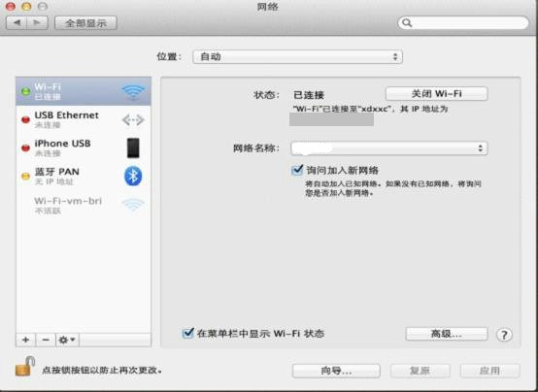Viewport: 538px width, 392px height.
Task: Select the Wi-Fi-vm-bri service entry
Action: pos(84,205)
